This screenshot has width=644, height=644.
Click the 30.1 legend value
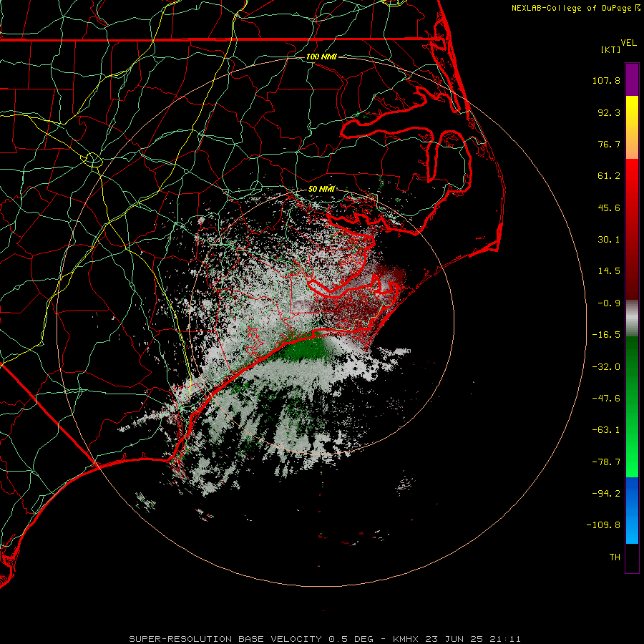tap(609, 240)
